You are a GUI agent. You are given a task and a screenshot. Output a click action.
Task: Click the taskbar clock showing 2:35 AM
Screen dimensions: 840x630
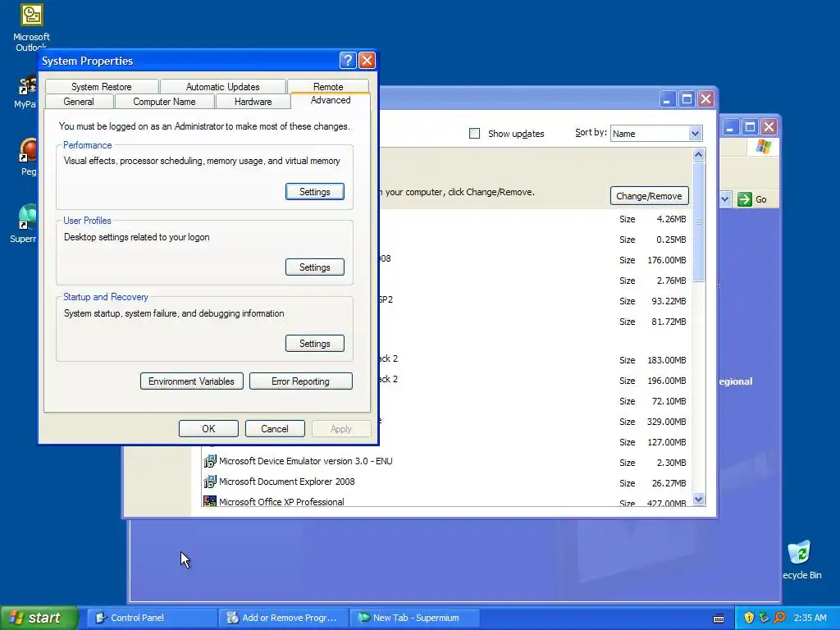pos(810,618)
